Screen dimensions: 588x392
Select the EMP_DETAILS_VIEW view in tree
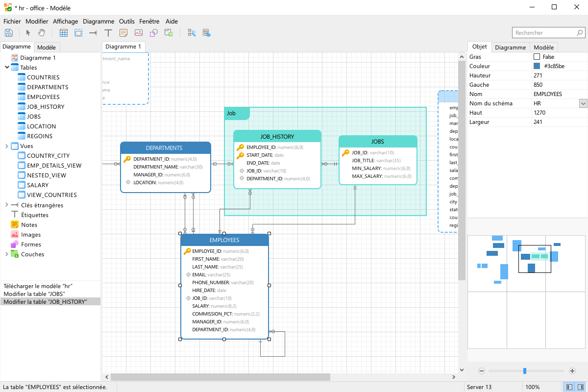click(x=54, y=166)
